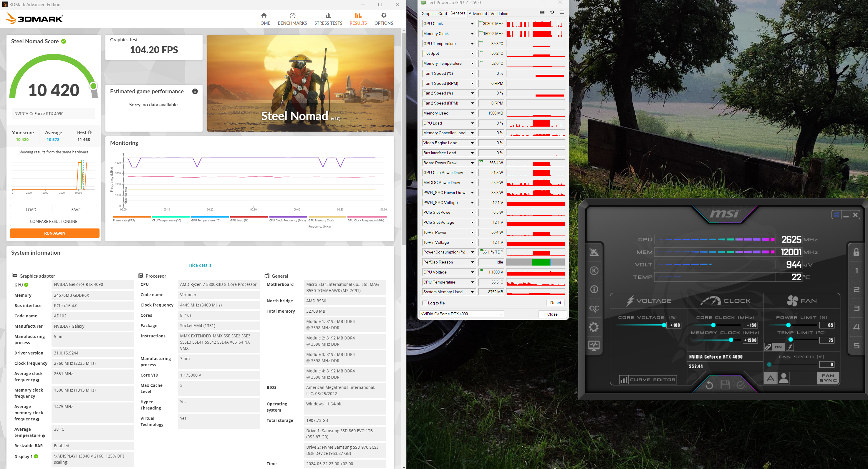Open the GPU-Z hamburger menu
The width and height of the screenshot is (868, 469).
[x=562, y=12]
